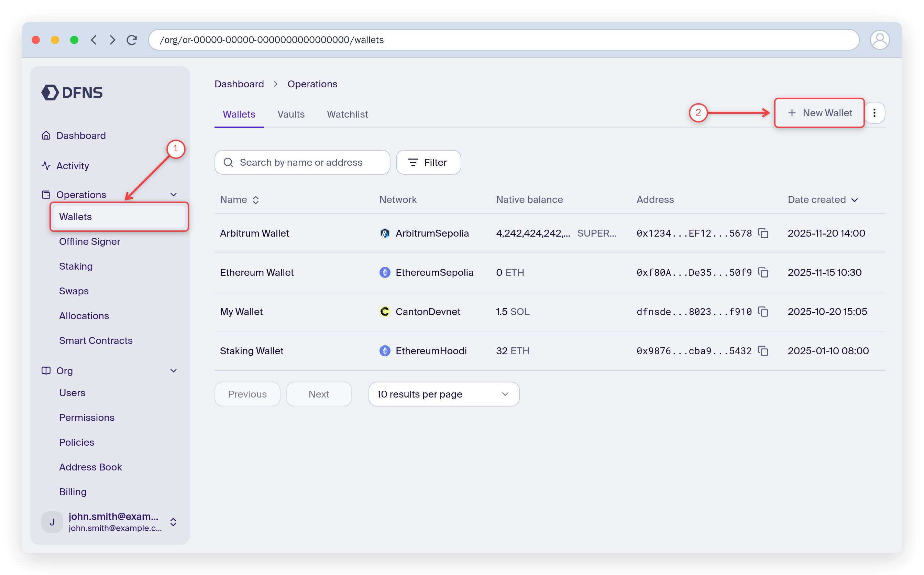Select the Wallets tab

point(239,114)
